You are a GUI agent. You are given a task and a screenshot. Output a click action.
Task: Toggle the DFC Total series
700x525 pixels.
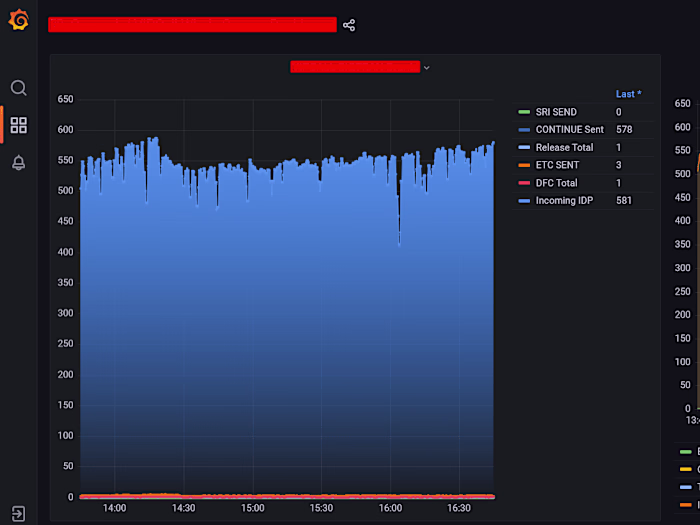[x=556, y=183]
